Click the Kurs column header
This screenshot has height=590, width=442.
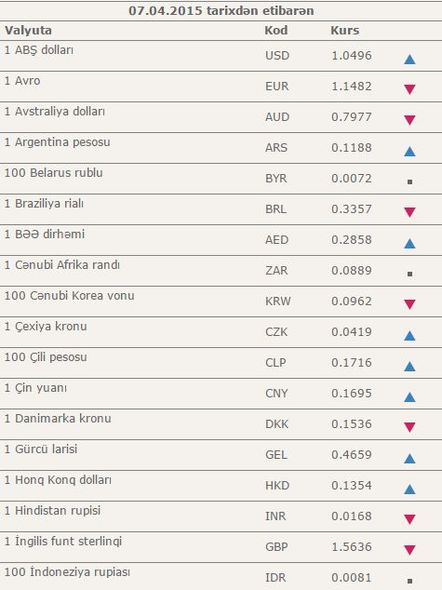click(x=345, y=30)
